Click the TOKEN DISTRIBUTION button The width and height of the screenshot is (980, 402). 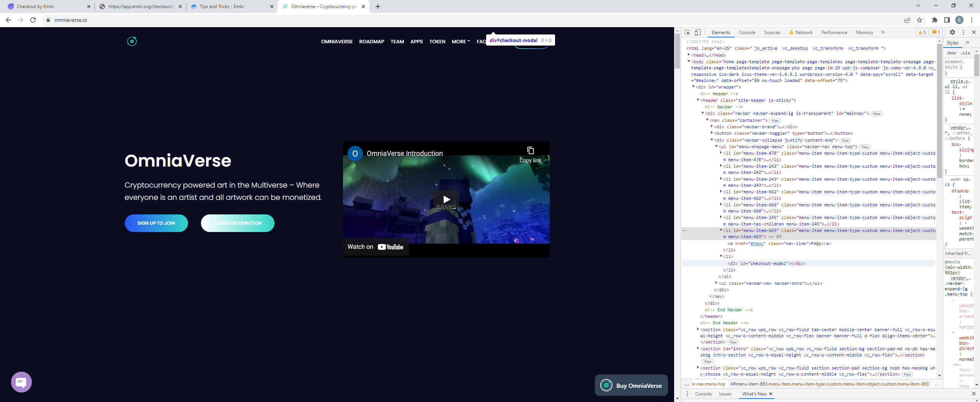tap(238, 223)
